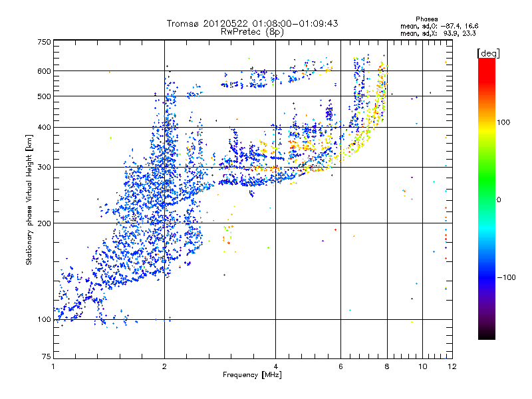Screen dimensions: 532x399
Task: Click the "750" y-axis tick label
Action: (x=44, y=42)
